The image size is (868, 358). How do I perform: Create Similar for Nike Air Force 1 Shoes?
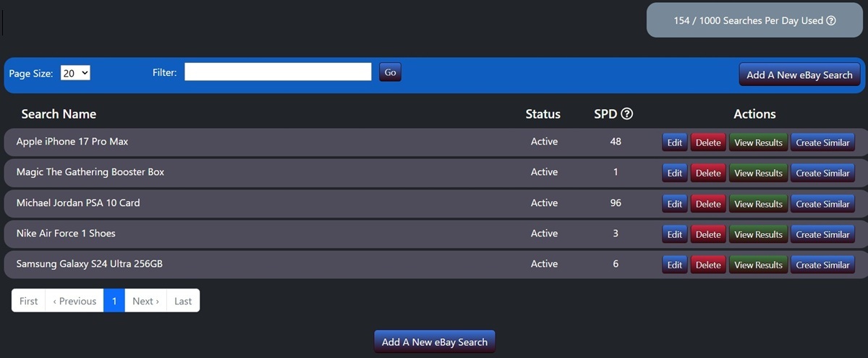822,234
